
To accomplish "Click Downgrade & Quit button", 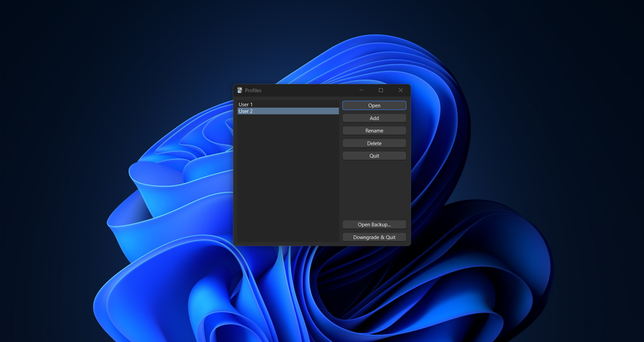I will click(x=374, y=237).
